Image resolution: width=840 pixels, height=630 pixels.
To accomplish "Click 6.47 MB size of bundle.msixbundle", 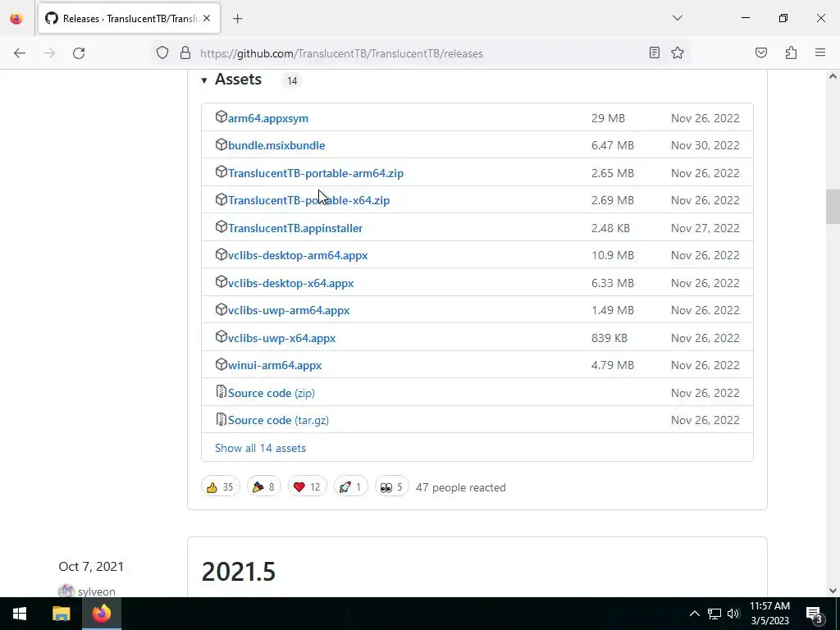I will pyautogui.click(x=612, y=145).
